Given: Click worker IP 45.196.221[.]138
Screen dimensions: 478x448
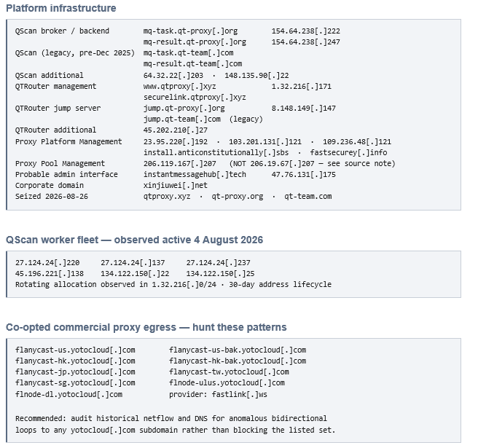Looking at the screenshot, I should [x=50, y=274].
